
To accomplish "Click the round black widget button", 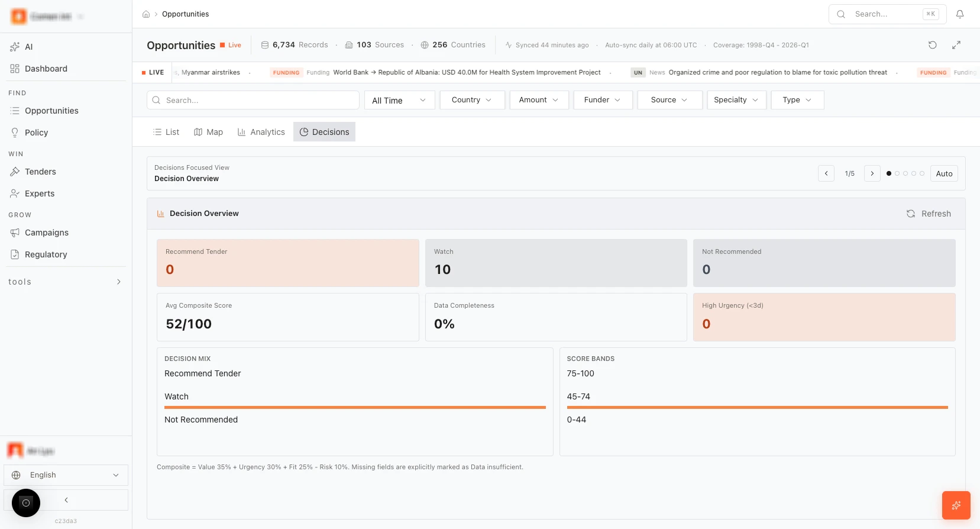I will [x=26, y=503].
